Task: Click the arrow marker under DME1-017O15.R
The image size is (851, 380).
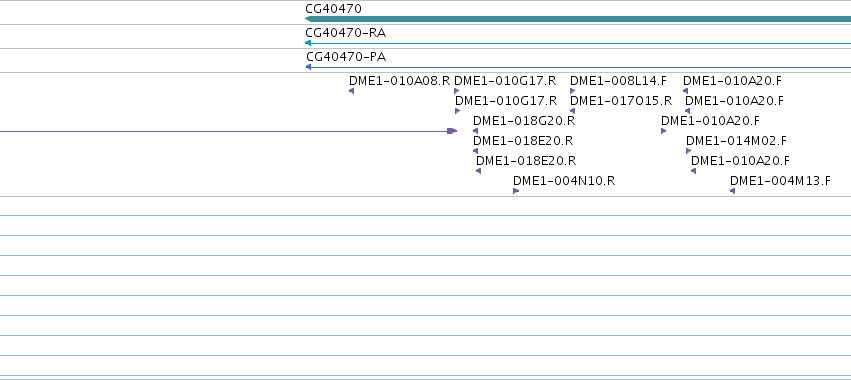Action: point(573,111)
